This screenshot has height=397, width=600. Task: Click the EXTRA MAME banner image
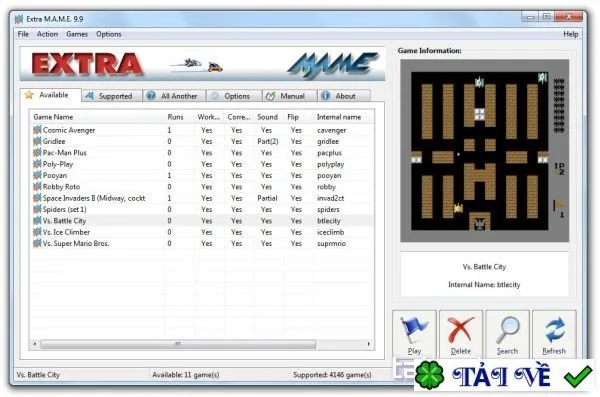coord(202,64)
